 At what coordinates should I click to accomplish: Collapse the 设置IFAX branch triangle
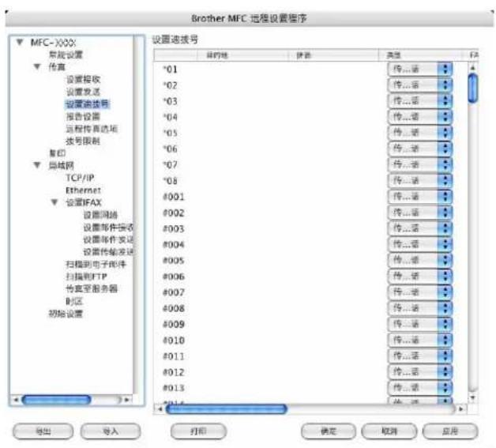coord(54,202)
